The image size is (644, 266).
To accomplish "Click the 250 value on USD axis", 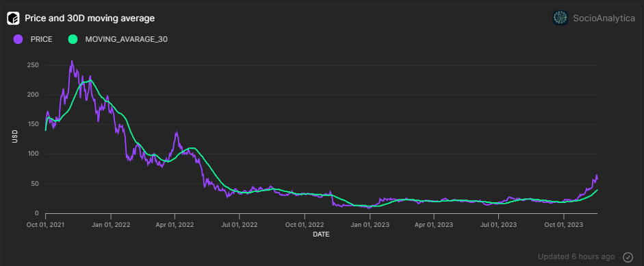I will (34, 65).
